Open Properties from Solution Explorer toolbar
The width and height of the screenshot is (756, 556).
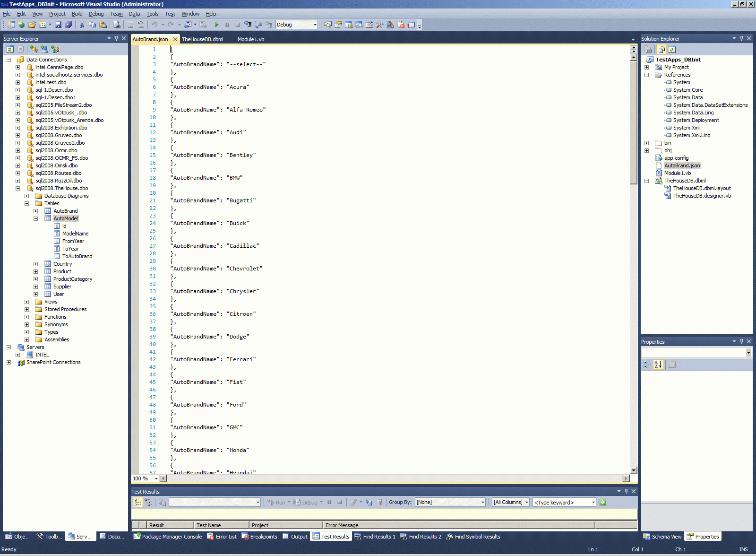tap(648, 49)
